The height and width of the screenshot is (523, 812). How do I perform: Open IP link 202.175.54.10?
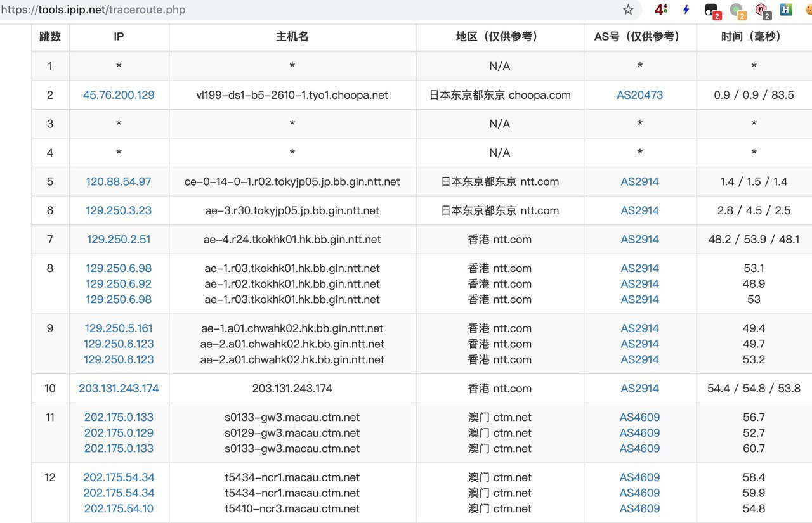(x=119, y=508)
